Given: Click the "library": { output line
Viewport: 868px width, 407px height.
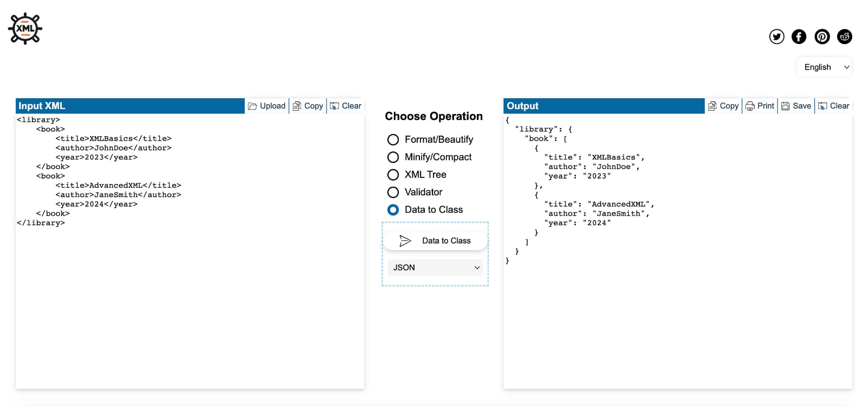Looking at the screenshot, I should pos(544,129).
